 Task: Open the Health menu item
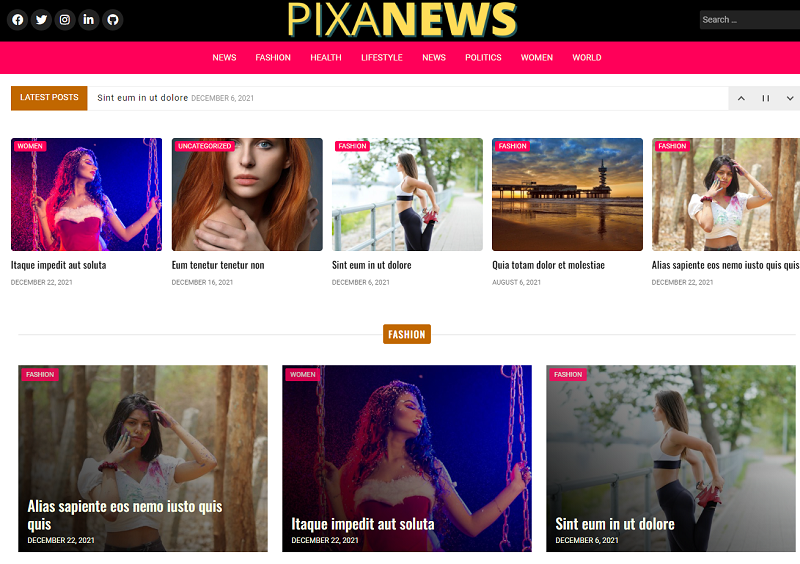(x=326, y=58)
